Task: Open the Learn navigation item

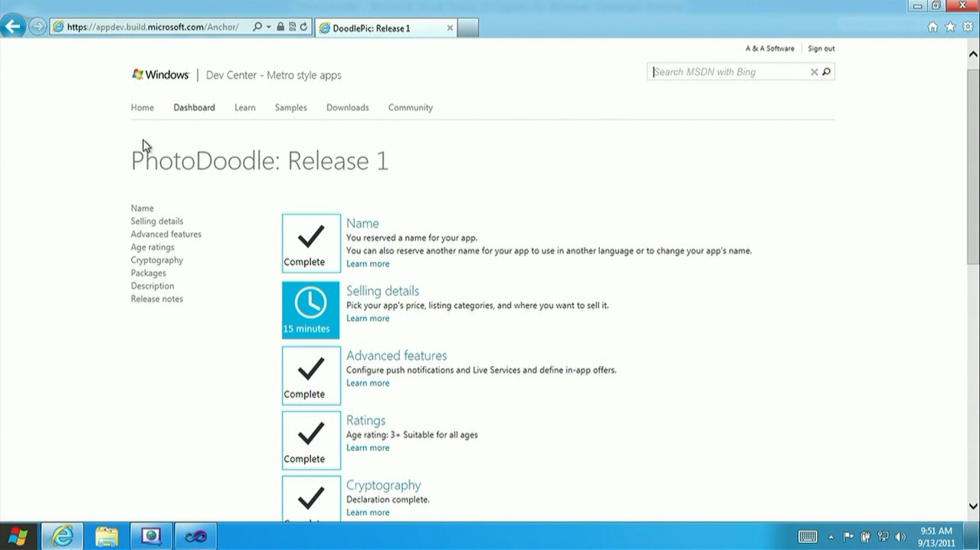Action: pos(245,107)
